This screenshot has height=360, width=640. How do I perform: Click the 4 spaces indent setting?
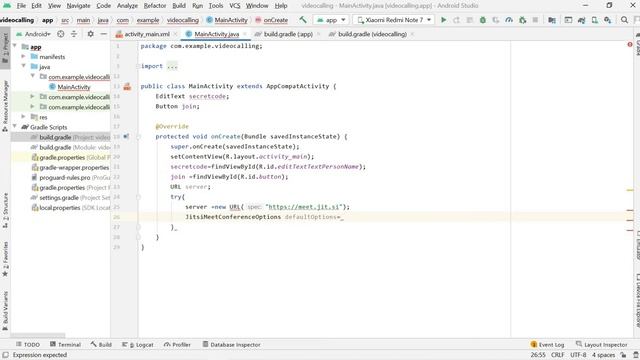(603, 355)
